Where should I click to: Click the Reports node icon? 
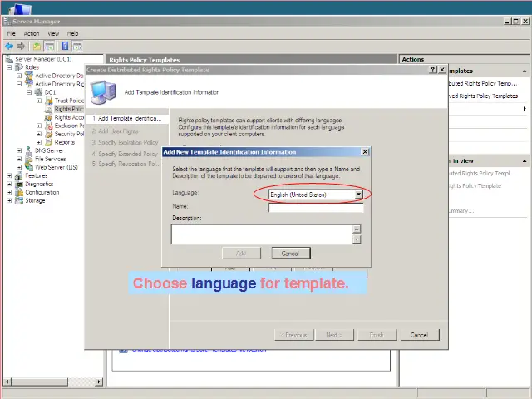tap(48, 142)
